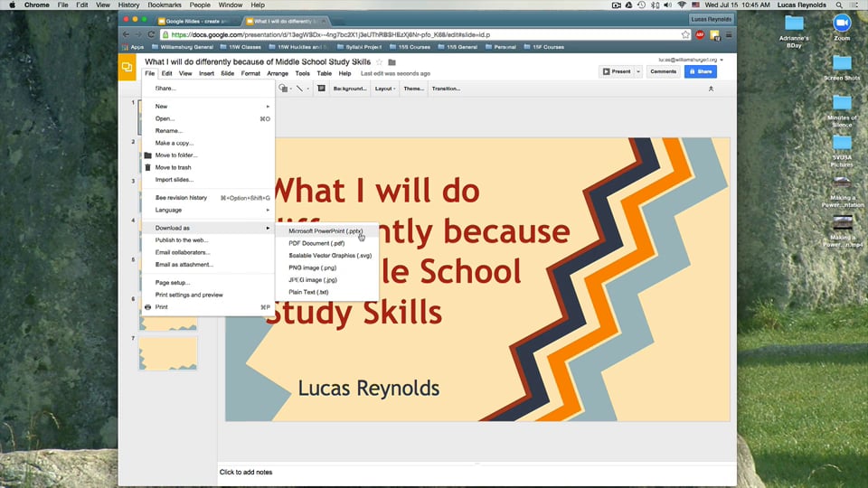
Task: Collapse the toolbar with the double-chevron icon
Action: tap(711, 89)
